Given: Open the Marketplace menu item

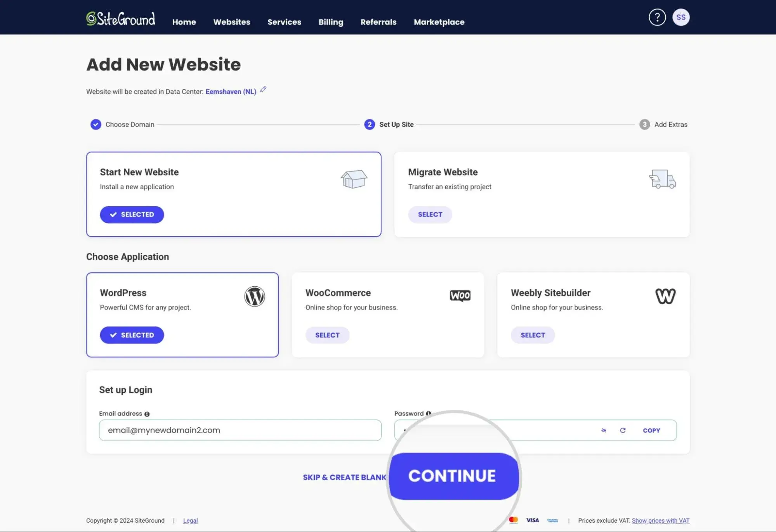Looking at the screenshot, I should 439,22.
